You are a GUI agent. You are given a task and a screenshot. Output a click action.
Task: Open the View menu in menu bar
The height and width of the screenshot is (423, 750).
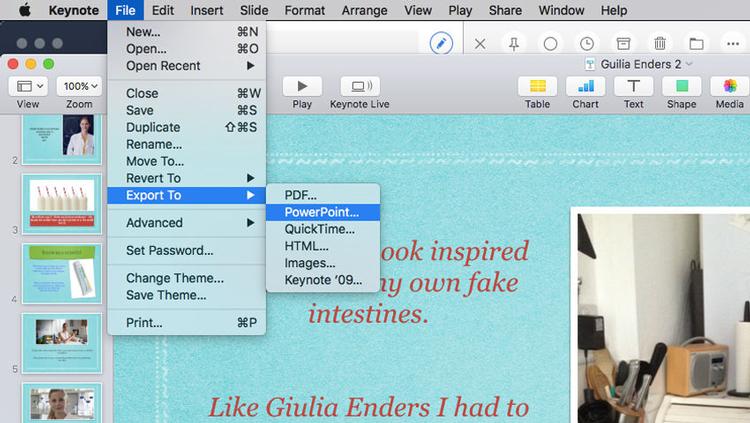coord(418,10)
